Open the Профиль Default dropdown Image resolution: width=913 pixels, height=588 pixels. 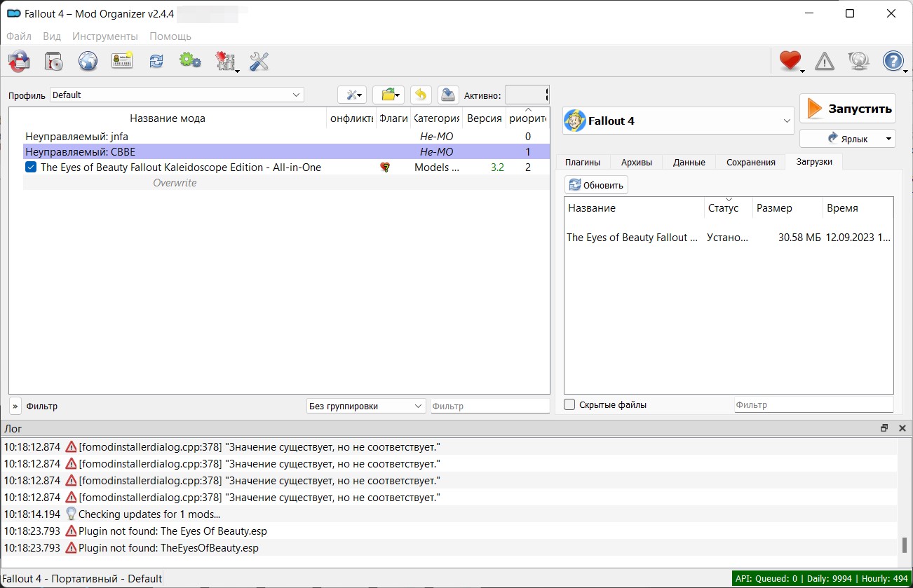tap(177, 95)
